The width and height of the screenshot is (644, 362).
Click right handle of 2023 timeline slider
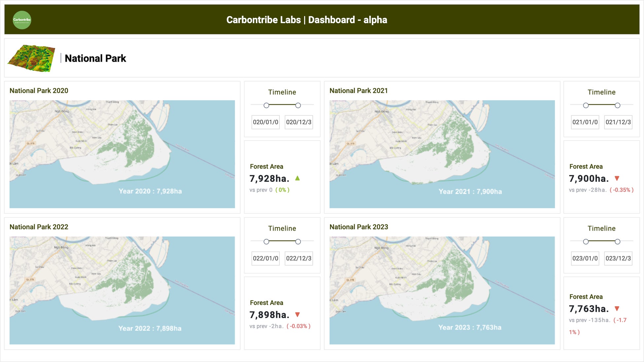point(617,242)
